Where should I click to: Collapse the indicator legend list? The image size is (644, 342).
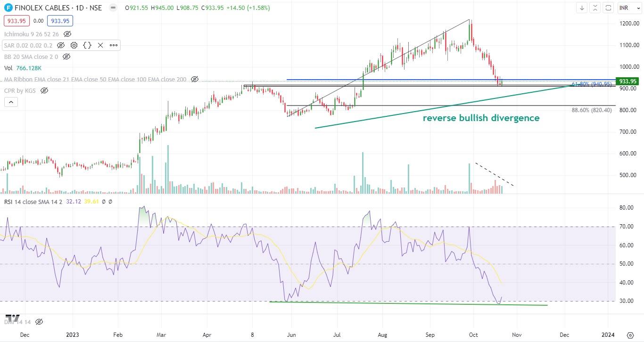point(11,102)
